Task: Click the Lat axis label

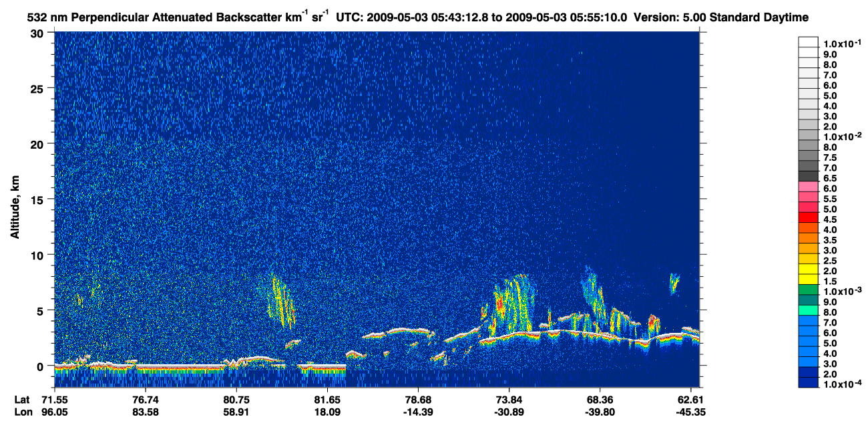Action: (x=21, y=399)
